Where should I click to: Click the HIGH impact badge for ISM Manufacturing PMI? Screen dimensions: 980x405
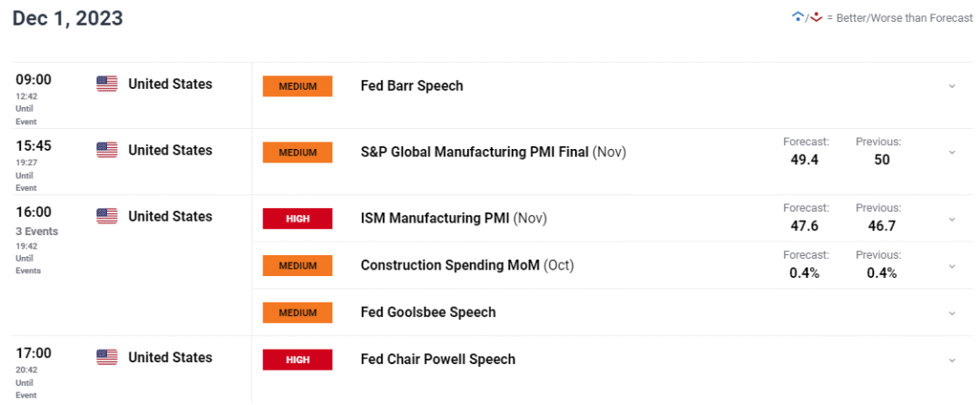point(298,219)
